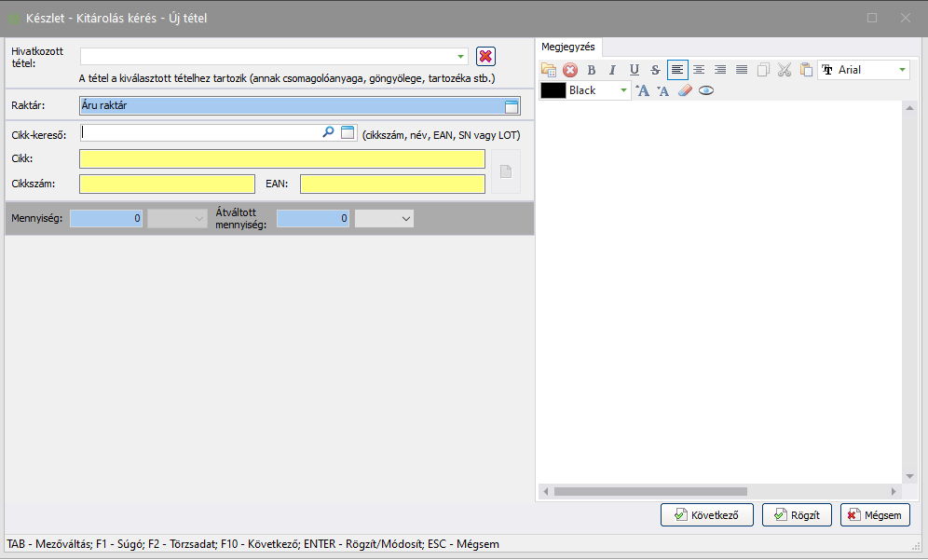Screen dimensions: 928x560
Task: Click the eraser clear-formatting icon
Action: coord(685,90)
